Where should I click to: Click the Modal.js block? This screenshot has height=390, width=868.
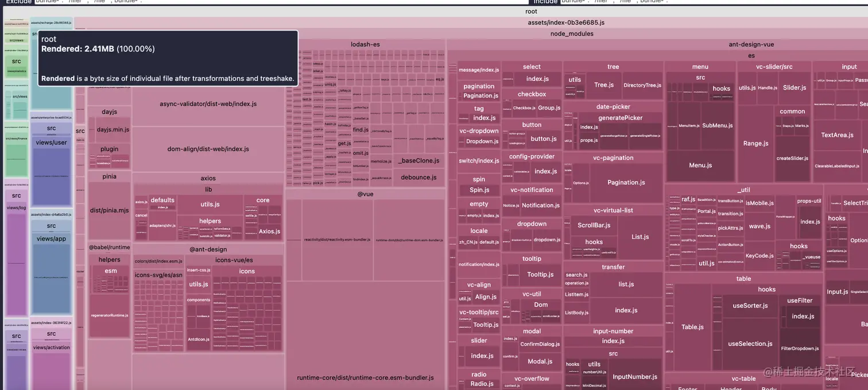pos(540,362)
